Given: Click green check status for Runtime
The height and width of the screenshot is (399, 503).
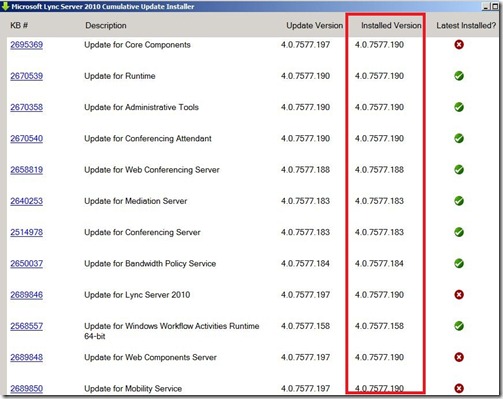Looking at the screenshot, I should [x=459, y=76].
